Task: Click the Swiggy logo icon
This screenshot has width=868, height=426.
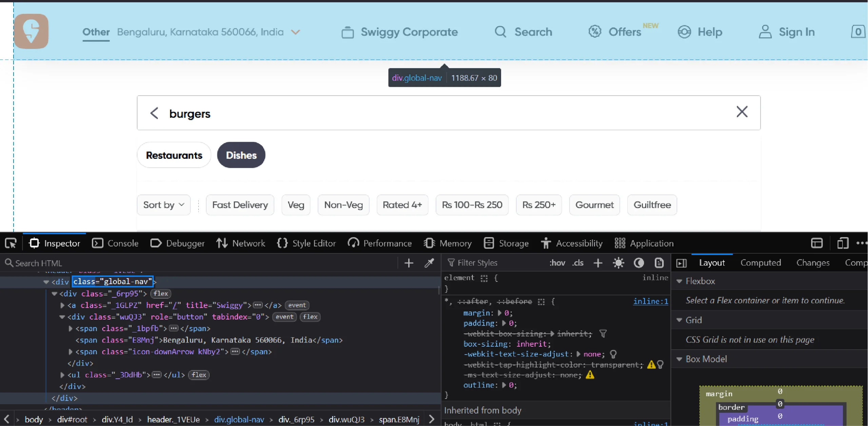Action: tap(31, 31)
